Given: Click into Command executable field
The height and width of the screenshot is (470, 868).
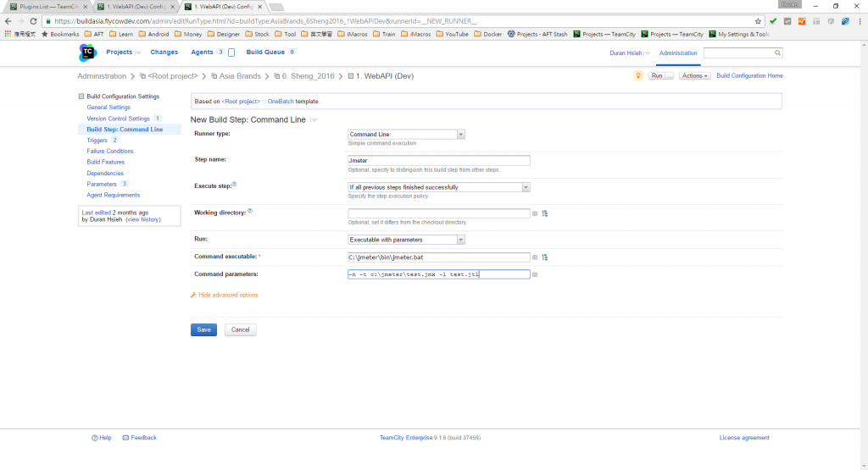Looking at the screenshot, I should (439, 257).
